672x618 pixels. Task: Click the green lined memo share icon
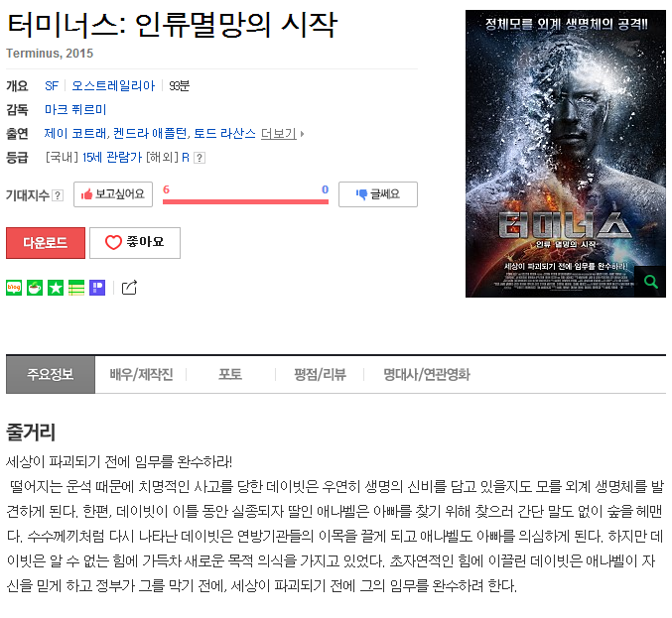(76, 288)
